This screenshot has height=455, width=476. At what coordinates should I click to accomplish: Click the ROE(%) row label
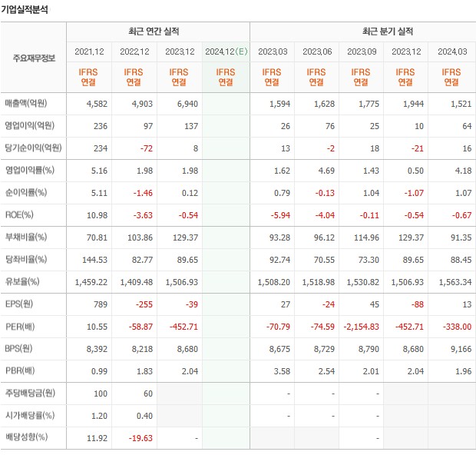[19, 215]
